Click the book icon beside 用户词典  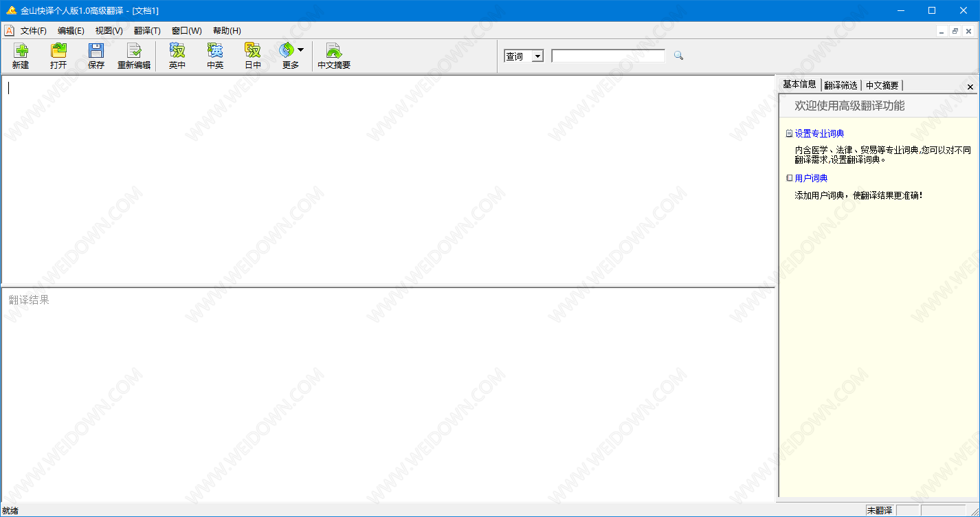point(789,178)
